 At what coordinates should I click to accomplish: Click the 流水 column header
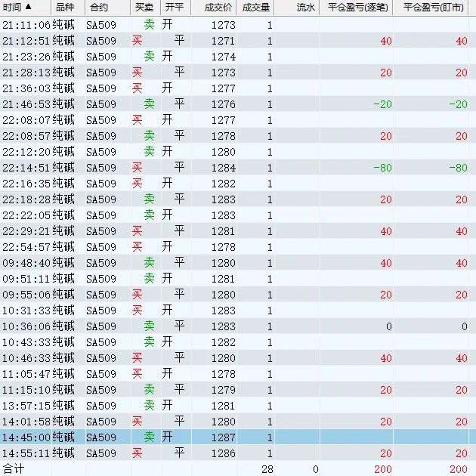[x=297, y=8]
